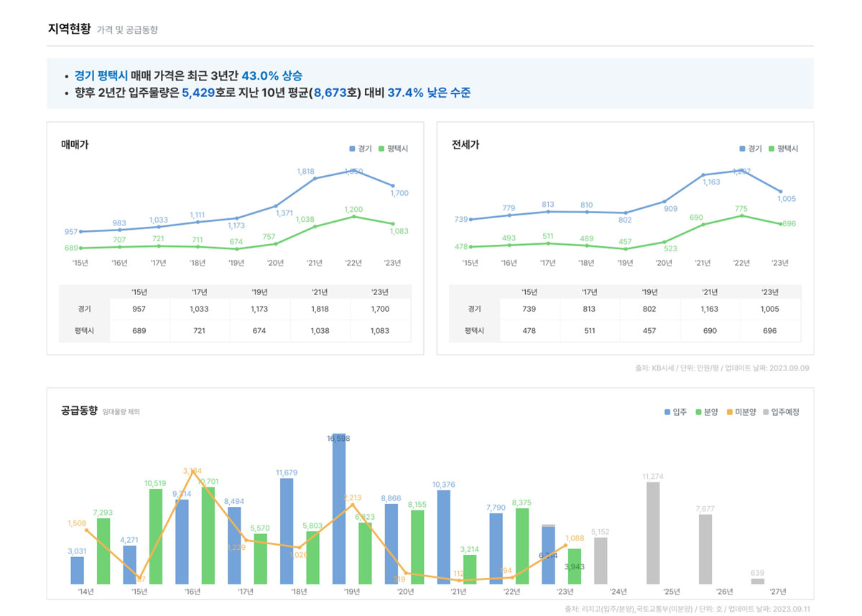This screenshot has height=616, width=862.
Task: Select the 분양 legend item in 공급동향
Action: coord(706,412)
